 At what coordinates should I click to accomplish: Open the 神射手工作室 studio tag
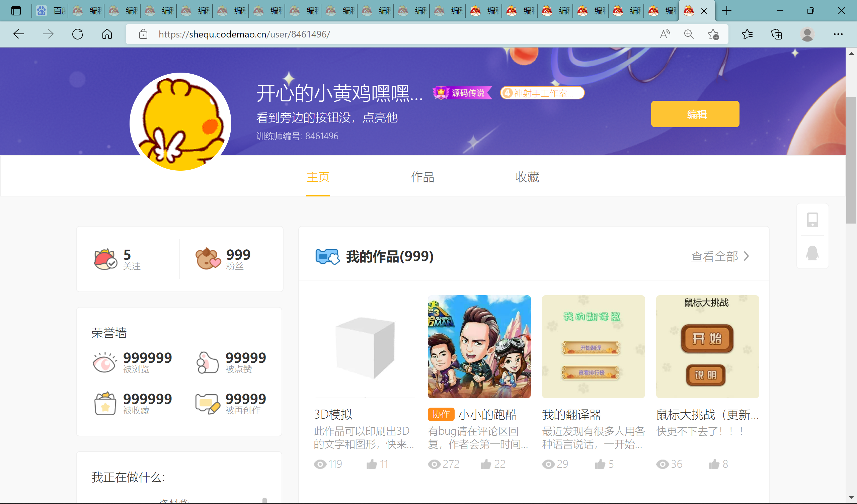(542, 93)
